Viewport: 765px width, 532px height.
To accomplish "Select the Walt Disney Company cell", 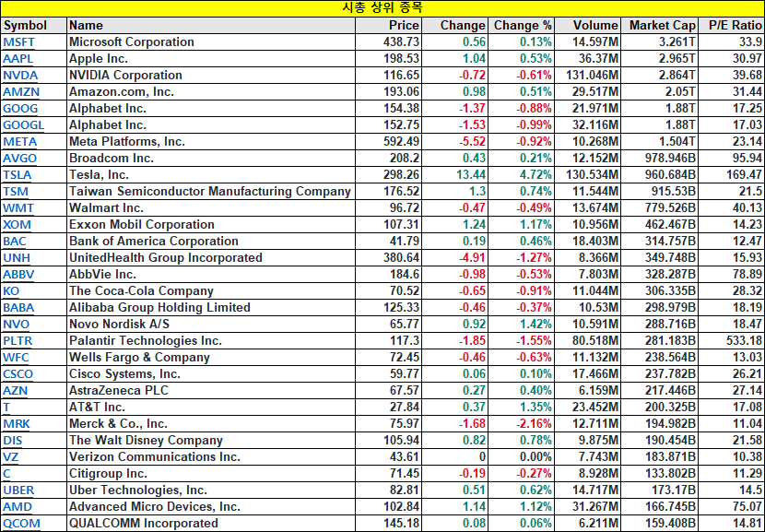I will coord(211,440).
